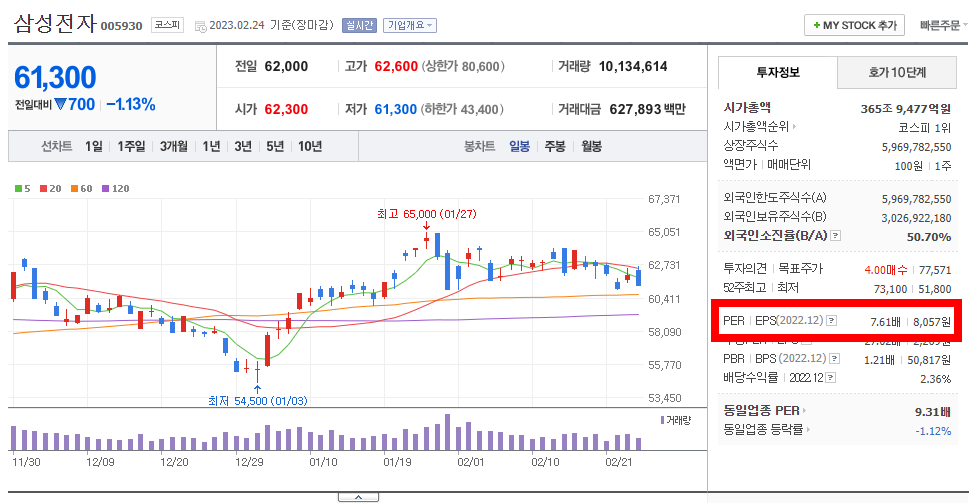Click the 동일업종 등락률 value -1.12%

point(933,431)
